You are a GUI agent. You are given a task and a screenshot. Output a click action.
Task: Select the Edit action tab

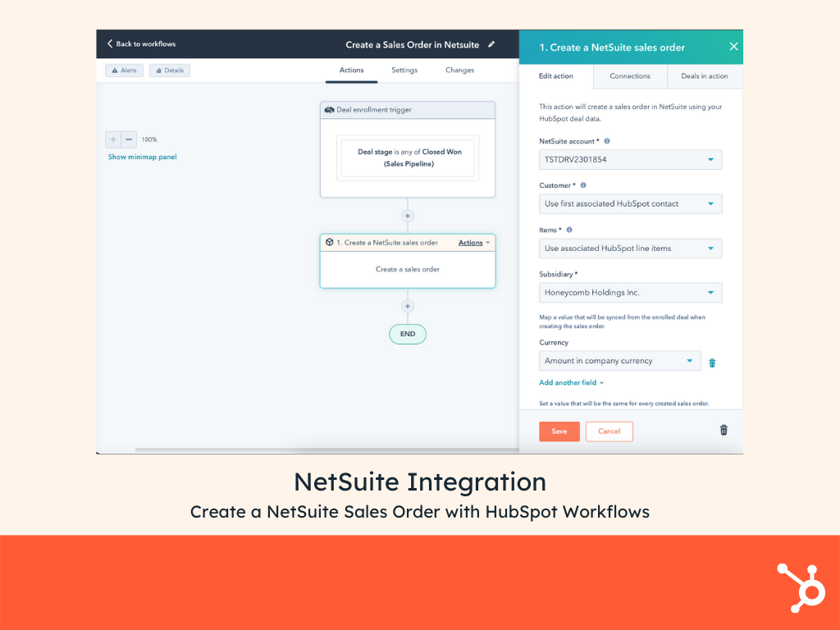click(556, 76)
